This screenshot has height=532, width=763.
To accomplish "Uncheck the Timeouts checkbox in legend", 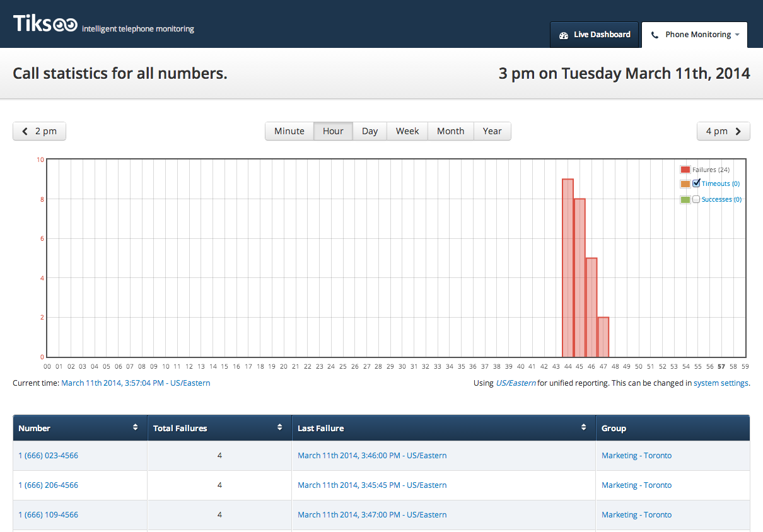I will (x=696, y=183).
